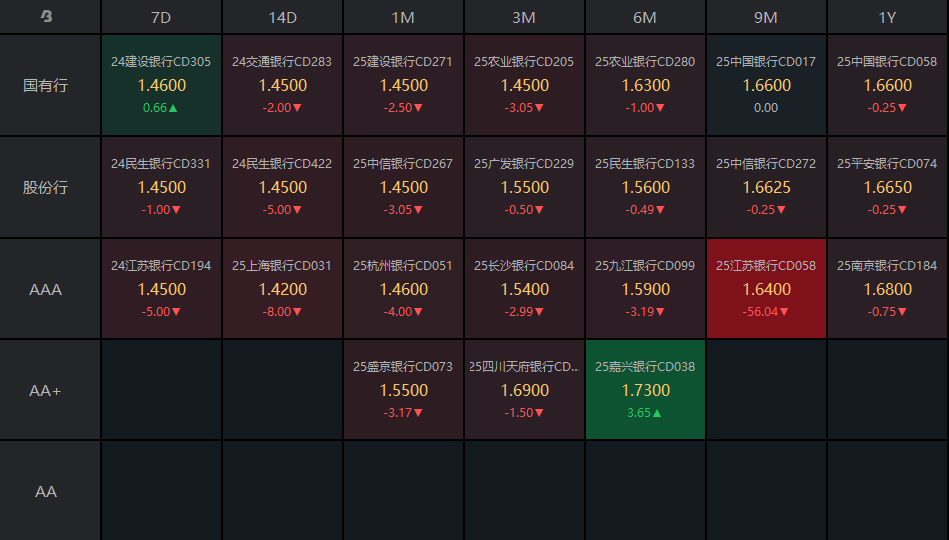Viewport: 949px width, 540px height.
Task: Open the 25杭州银行CD051 cell
Action: (403, 289)
